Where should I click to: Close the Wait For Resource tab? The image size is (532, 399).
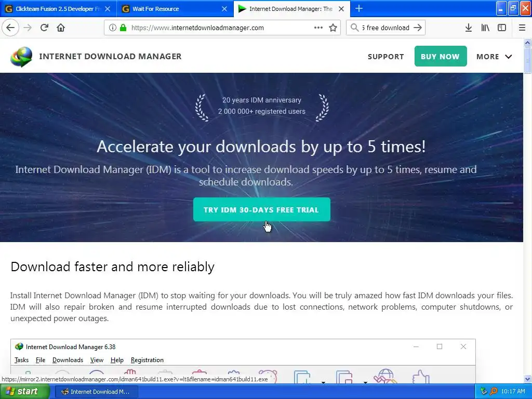pyautogui.click(x=224, y=9)
